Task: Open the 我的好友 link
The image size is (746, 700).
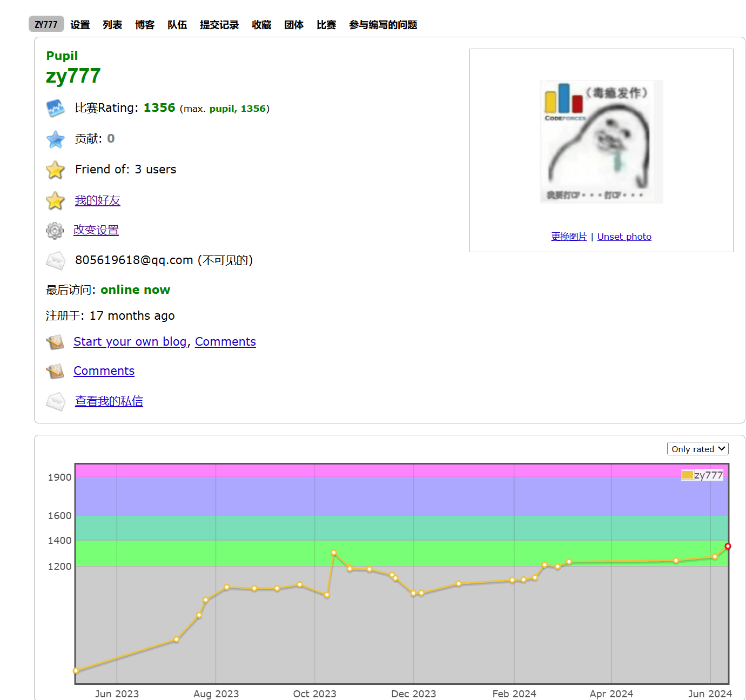Action: click(x=97, y=200)
